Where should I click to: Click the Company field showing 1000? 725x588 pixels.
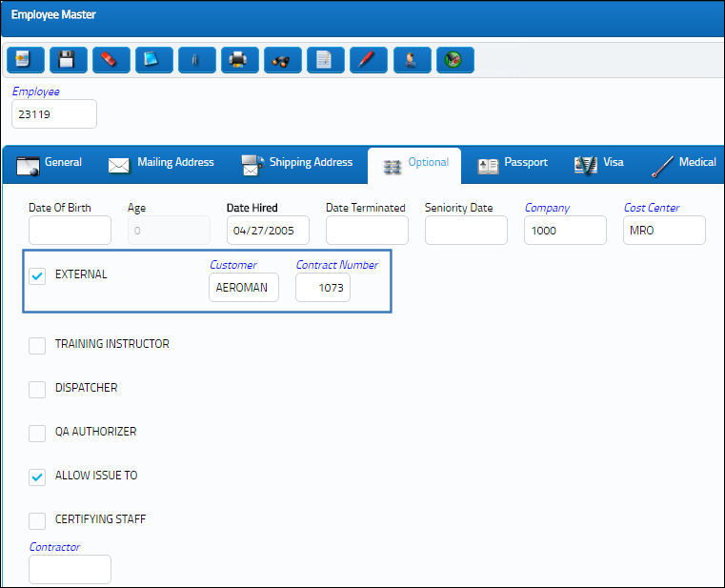point(565,230)
